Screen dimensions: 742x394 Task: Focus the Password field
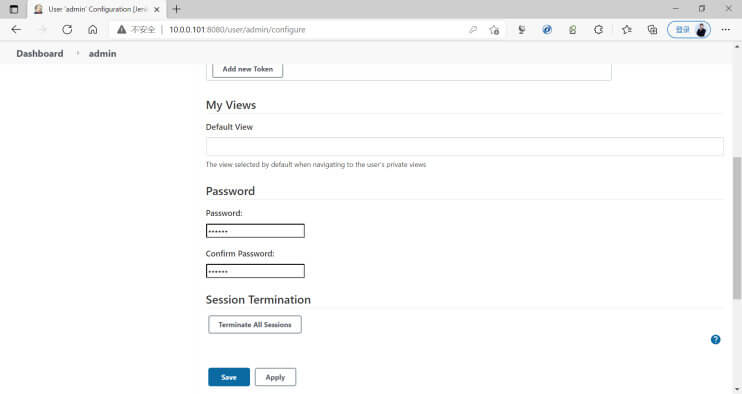pos(255,231)
